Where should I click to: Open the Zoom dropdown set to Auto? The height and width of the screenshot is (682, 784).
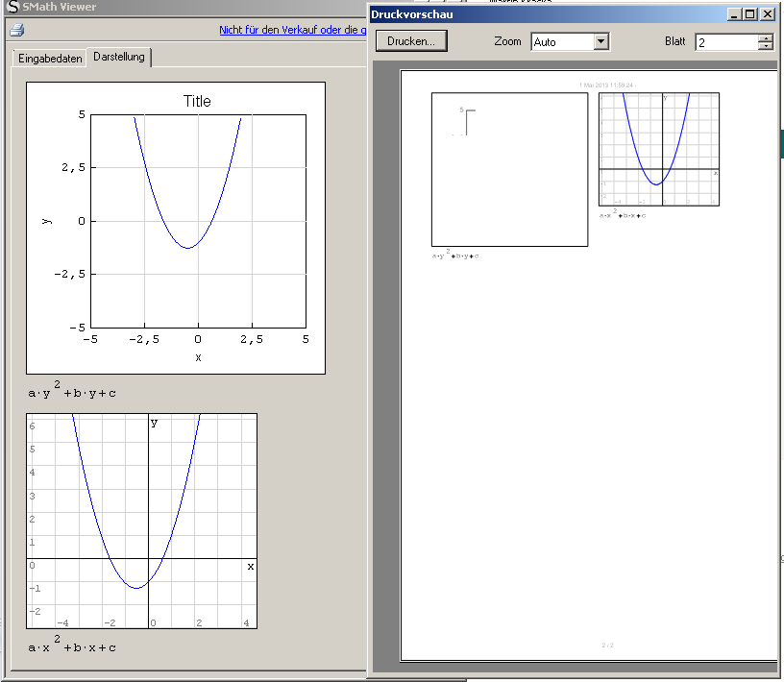[601, 41]
